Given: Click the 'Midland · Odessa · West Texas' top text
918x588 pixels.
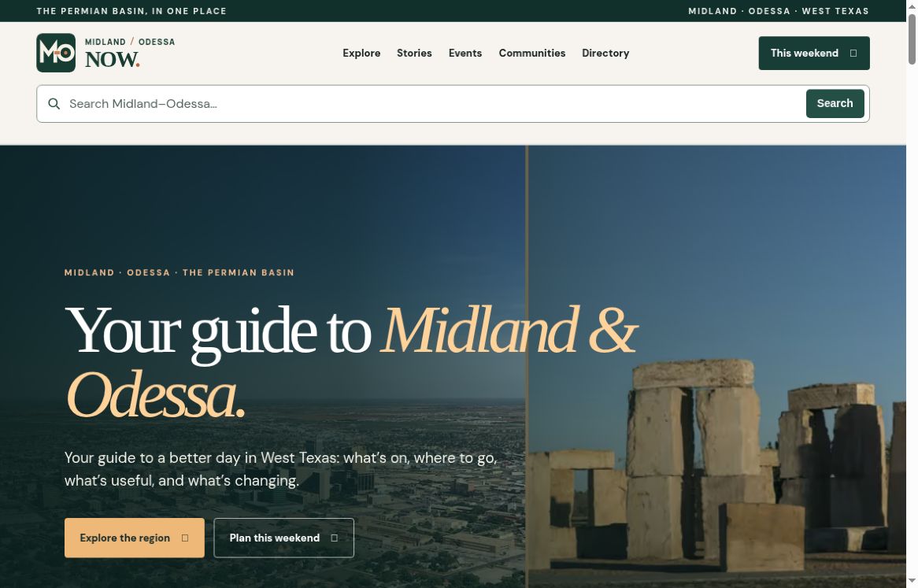Looking at the screenshot, I should (778, 11).
